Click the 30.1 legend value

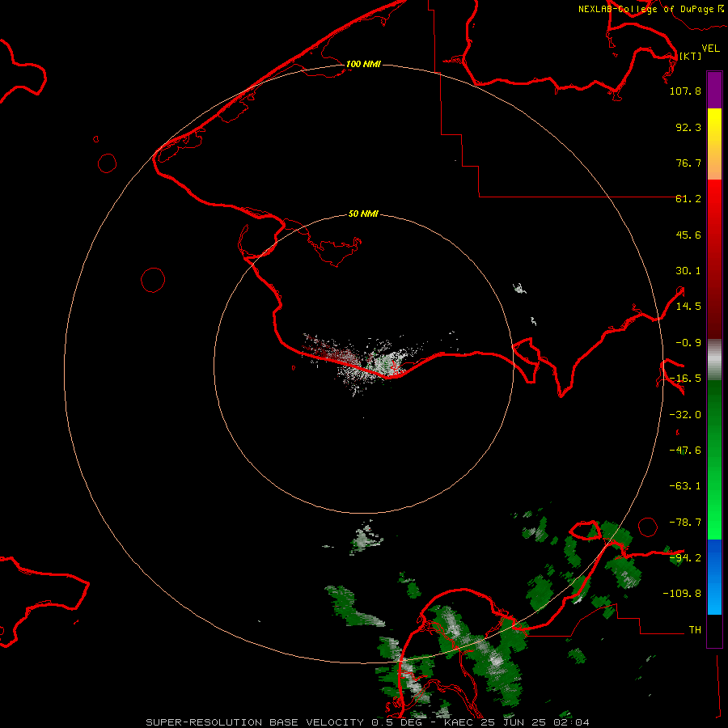tap(688, 271)
